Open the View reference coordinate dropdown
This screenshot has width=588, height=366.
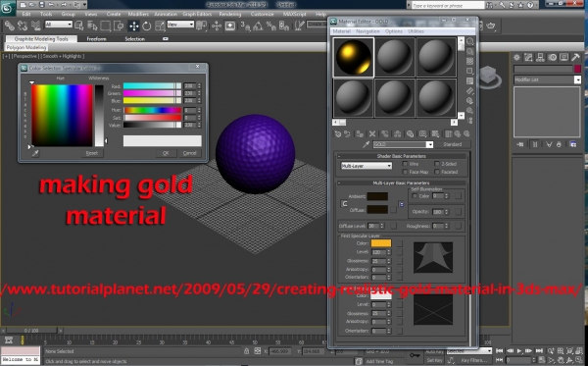tap(180, 25)
